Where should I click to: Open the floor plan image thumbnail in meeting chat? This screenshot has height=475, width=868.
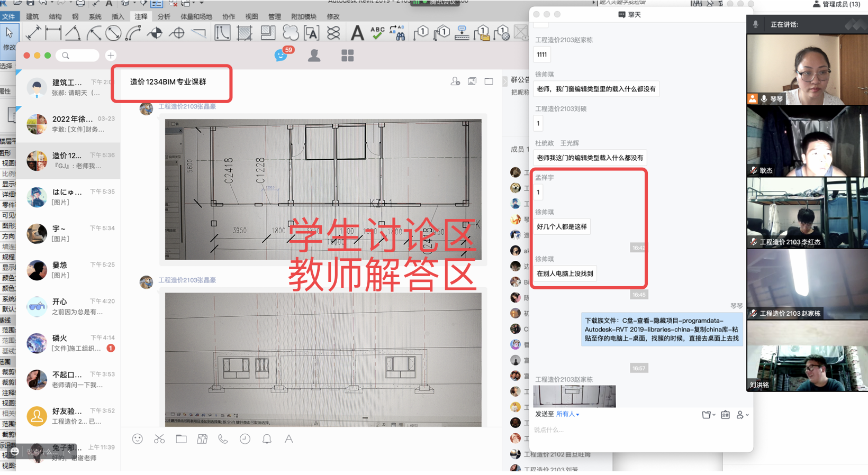[574, 396]
